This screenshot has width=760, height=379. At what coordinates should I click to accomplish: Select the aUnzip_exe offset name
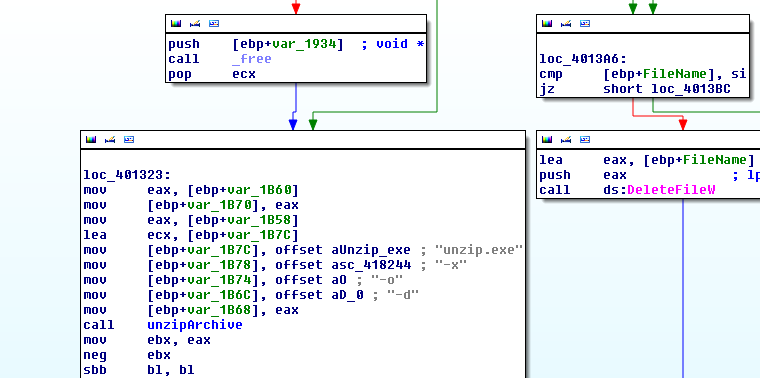click(370, 250)
